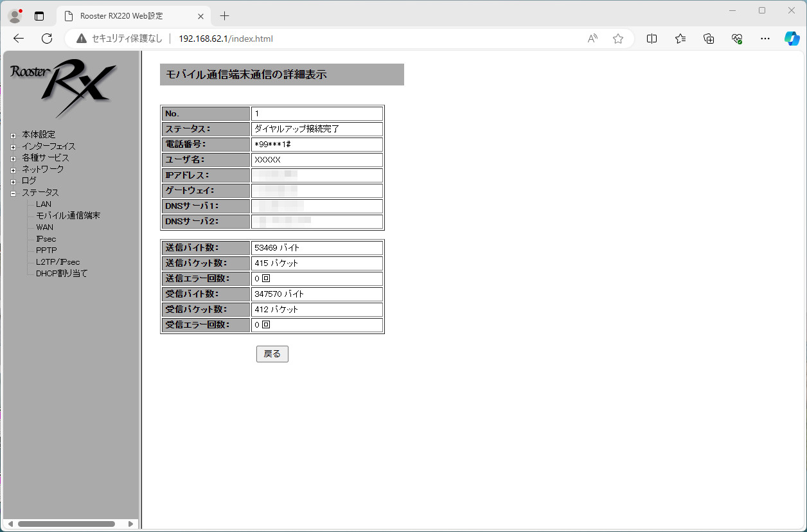Click the page refresh icon
The image size is (807, 532).
coord(47,39)
